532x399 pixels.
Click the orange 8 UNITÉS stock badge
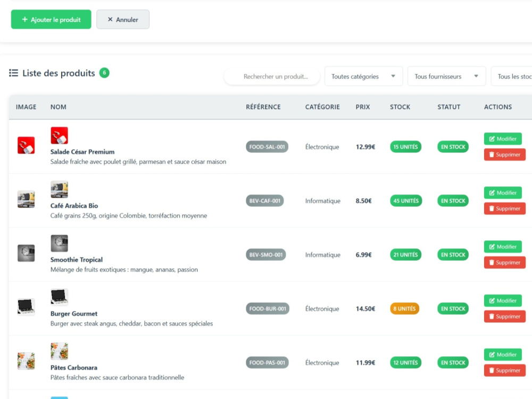point(404,309)
